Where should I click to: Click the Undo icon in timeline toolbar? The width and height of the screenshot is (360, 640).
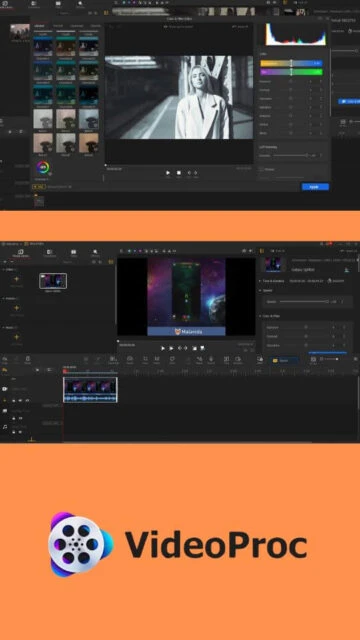tap(5, 359)
